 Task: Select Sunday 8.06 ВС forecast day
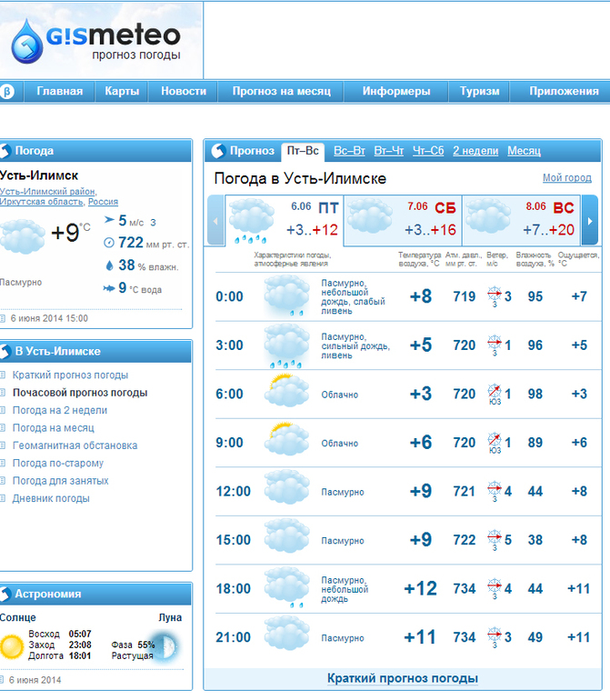[522, 220]
